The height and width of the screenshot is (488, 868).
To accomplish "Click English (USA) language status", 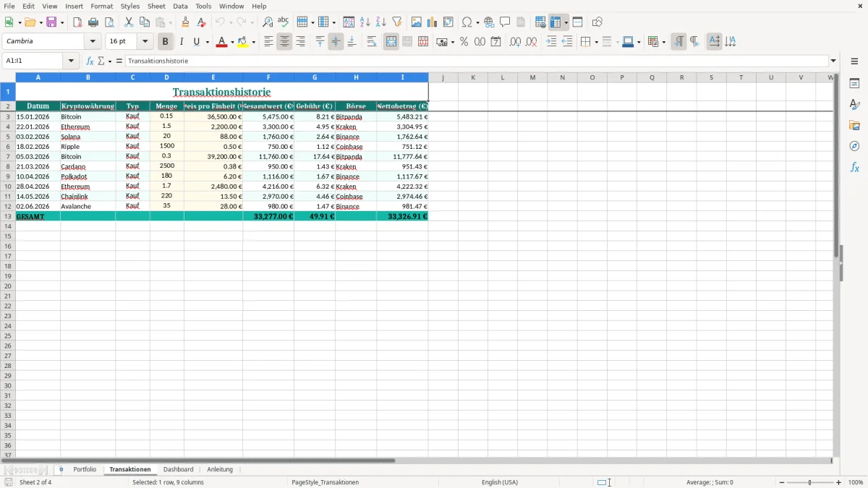I will 500,482.
